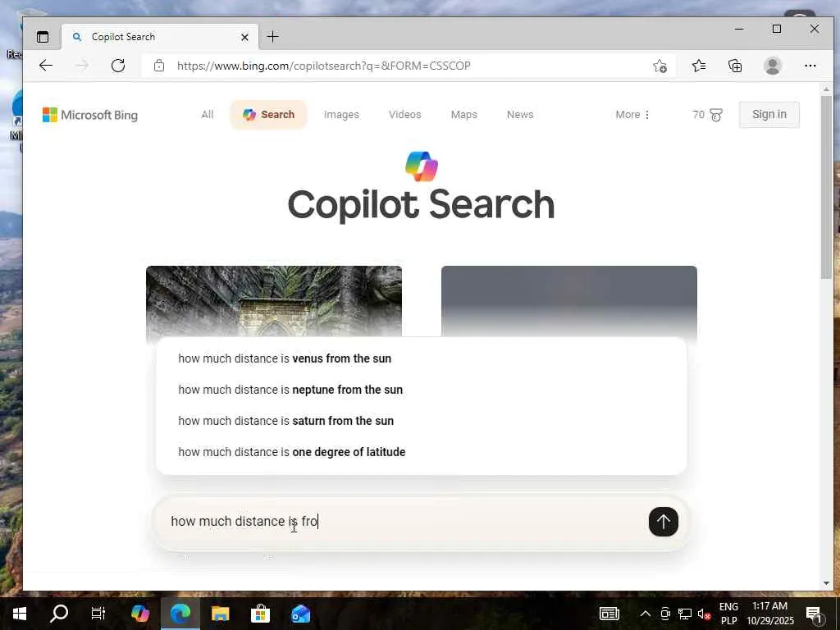Image resolution: width=840 pixels, height=630 pixels.
Task: Open the gray image card
Action: (x=569, y=301)
